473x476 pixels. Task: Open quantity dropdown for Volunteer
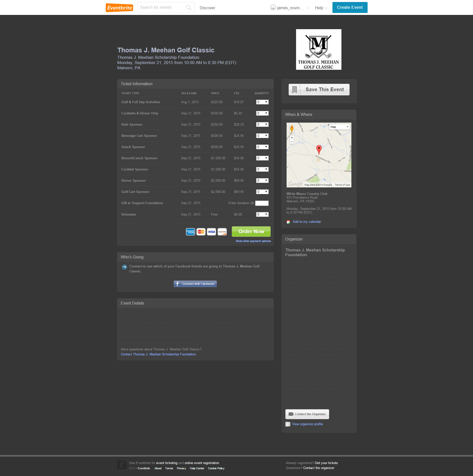point(262,214)
